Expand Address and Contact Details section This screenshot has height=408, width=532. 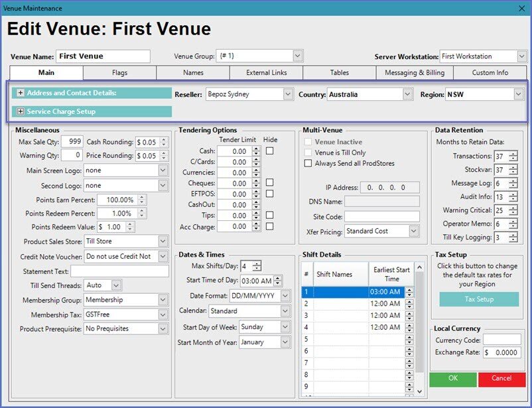pyautogui.click(x=21, y=94)
